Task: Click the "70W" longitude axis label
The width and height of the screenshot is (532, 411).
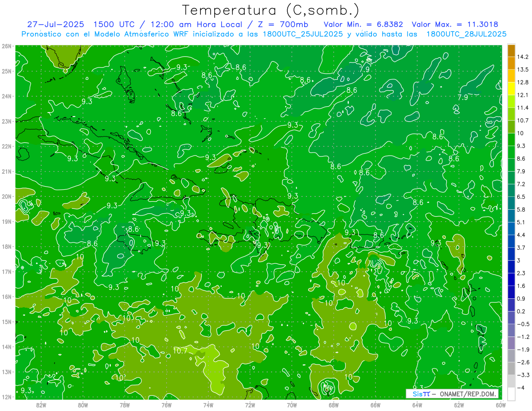Action: click(x=292, y=405)
